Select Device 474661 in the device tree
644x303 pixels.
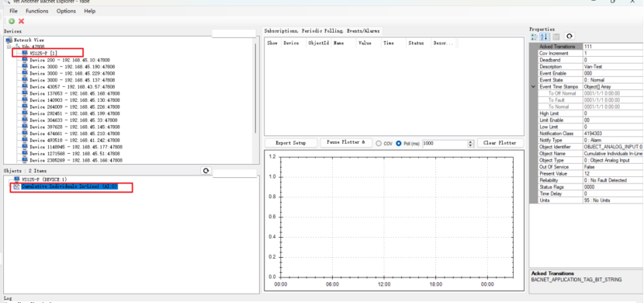point(74,134)
